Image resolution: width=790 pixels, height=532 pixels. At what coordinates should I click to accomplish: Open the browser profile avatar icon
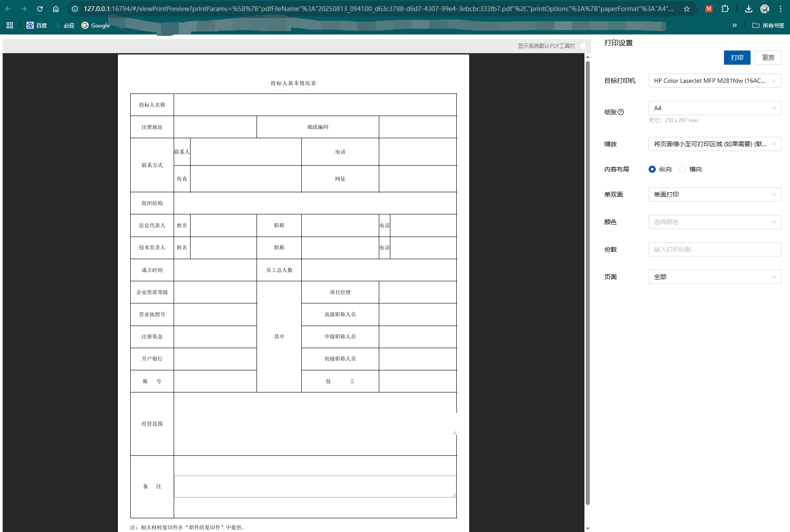[x=764, y=8]
